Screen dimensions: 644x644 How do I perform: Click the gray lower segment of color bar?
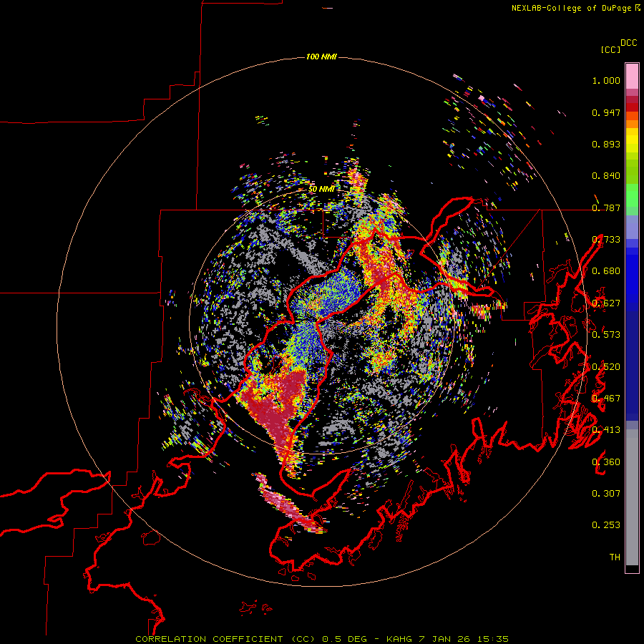pyautogui.click(x=632, y=497)
